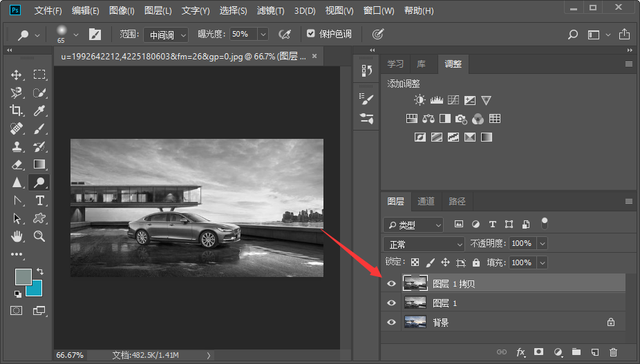The height and width of the screenshot is (364, 640).
Task: Open the tool preset picker arrow
Action: click(x=37, y=35)
